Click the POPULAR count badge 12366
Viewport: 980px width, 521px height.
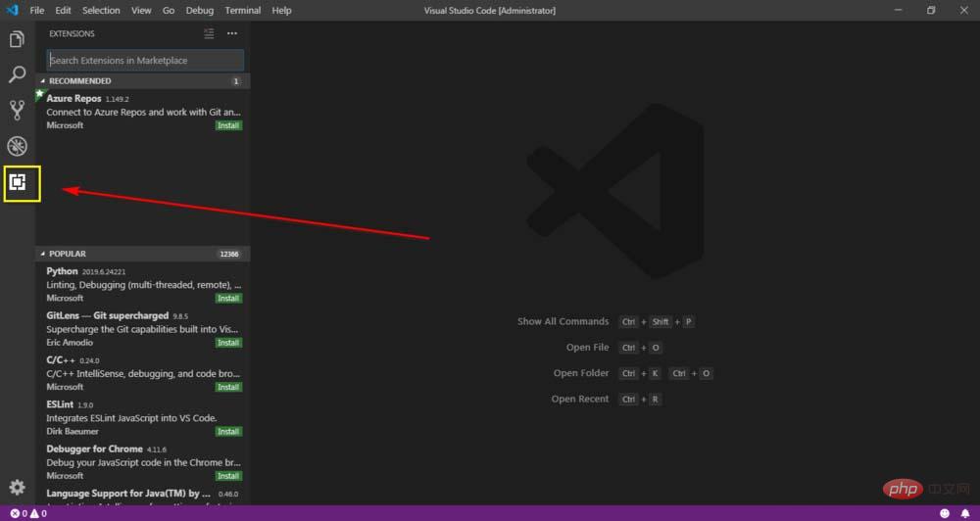tap(229, 254)
